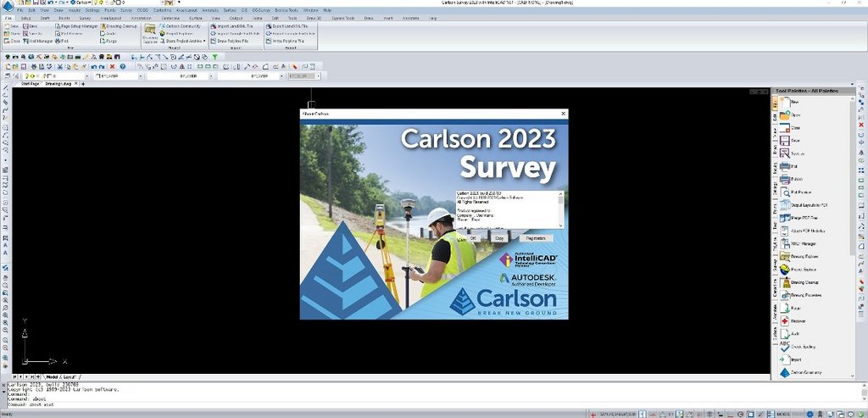Add a new drawing tab with plus
The image size is (868, 418).
tap(83, 84)
